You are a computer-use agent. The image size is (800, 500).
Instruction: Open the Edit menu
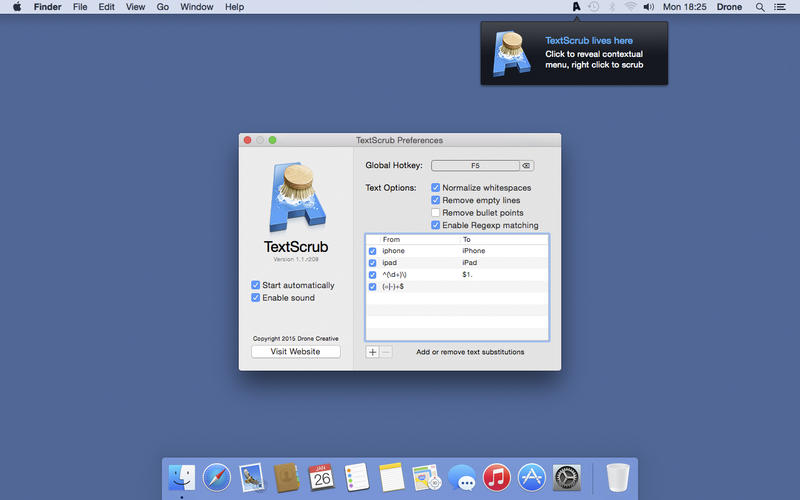click(106, 7)
